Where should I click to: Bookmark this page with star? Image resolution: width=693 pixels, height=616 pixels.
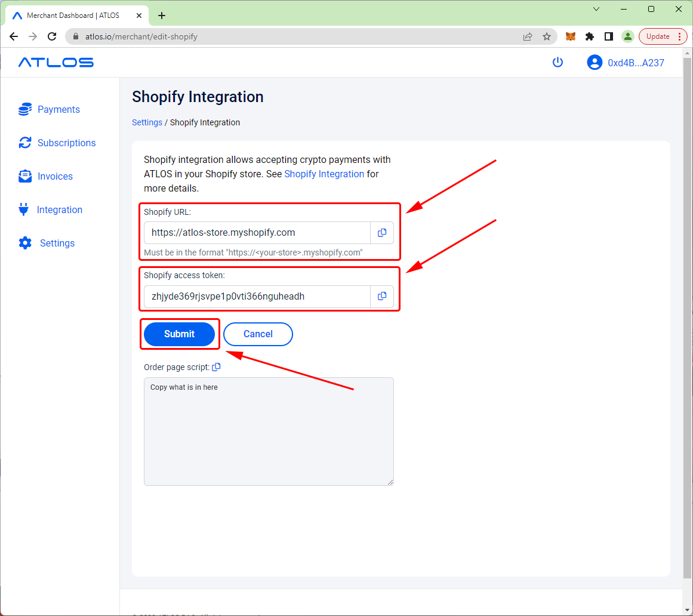click(547, 36)
